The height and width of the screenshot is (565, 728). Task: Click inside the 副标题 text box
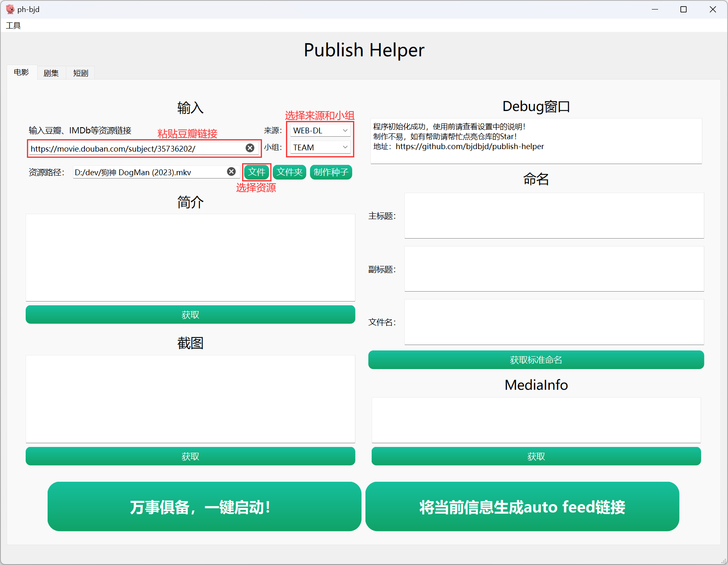[x=554, y=269]
